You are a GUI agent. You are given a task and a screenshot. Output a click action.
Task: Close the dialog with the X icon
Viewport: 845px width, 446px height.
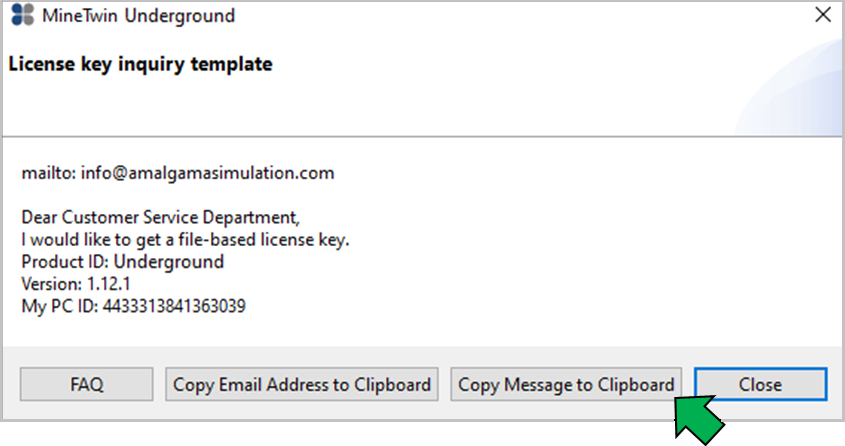point(823,15)
